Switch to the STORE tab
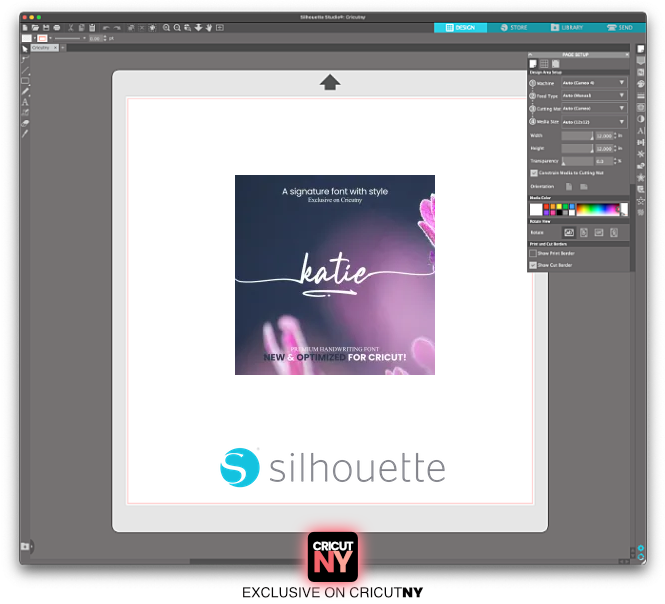 click(x=514, y=28)
